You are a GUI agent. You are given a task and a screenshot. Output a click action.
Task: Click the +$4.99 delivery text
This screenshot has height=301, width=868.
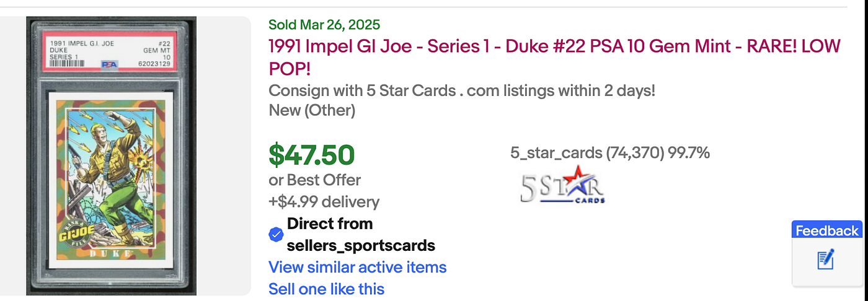click(324, 202)
